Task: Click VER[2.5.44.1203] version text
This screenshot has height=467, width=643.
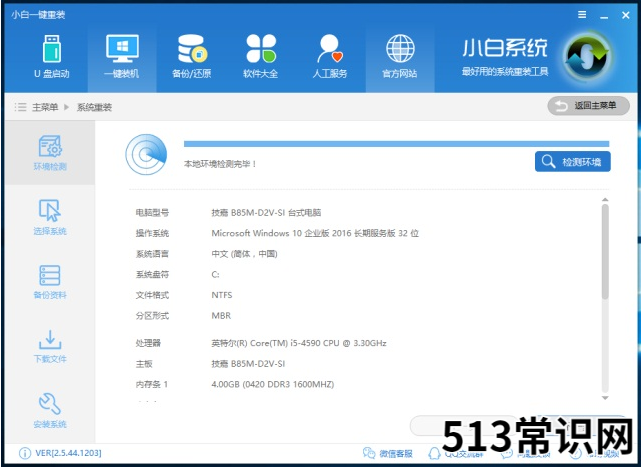Action: pyautogui.click(x=68, y=453)
